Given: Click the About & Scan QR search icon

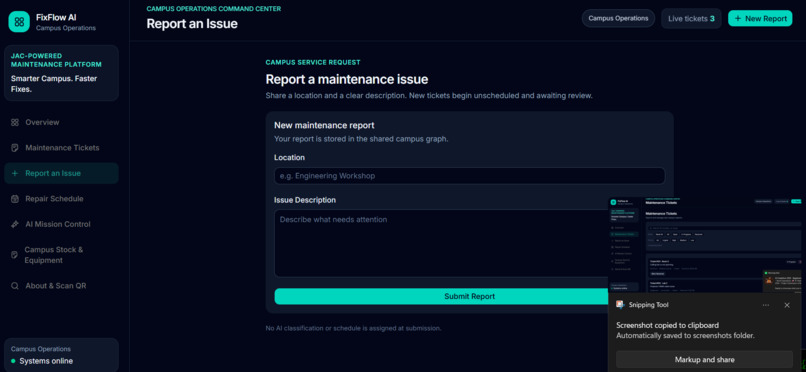Looking at the screenshot, I should point(15,286).
